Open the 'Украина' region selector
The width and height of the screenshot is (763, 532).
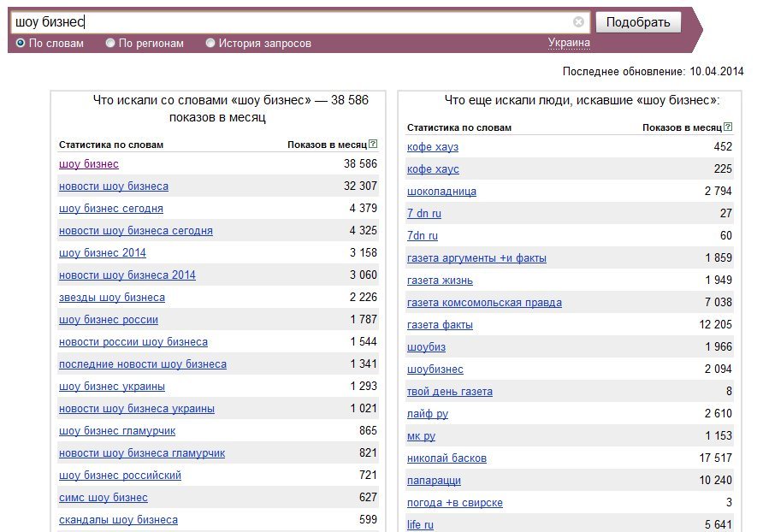pos(569,43)
